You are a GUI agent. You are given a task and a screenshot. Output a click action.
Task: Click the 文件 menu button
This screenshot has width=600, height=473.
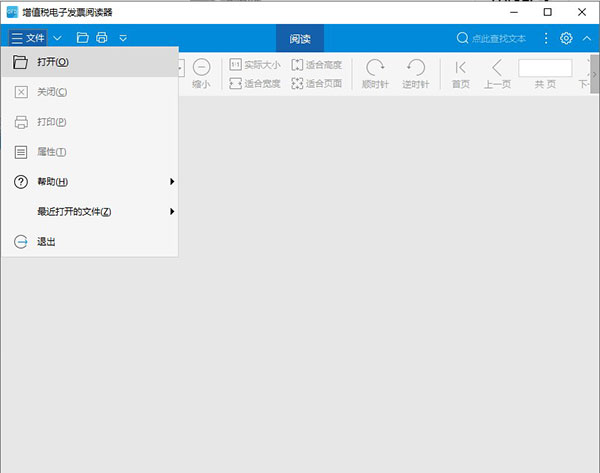click(x=28, y=38)
